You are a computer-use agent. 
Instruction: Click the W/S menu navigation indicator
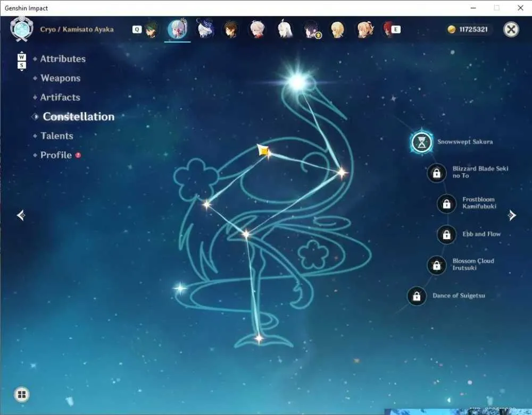[x=21, y=61]
